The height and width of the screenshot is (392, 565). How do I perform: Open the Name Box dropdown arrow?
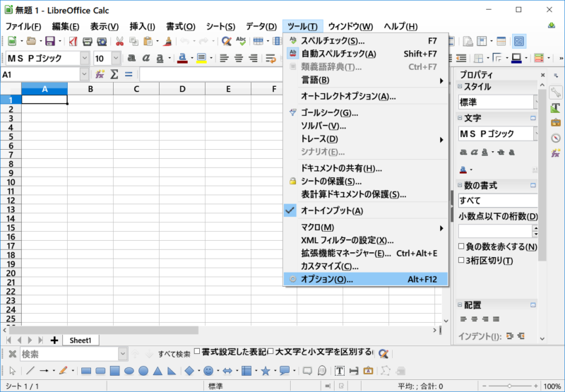(x=85, y=74)
